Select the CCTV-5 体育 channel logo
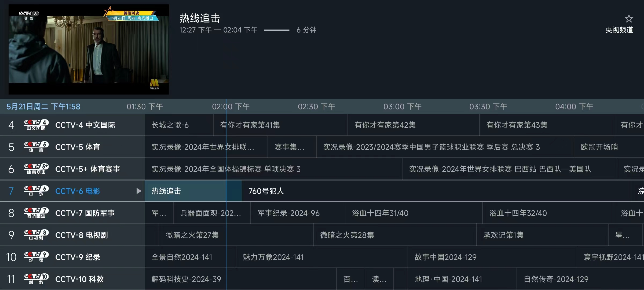This screenshot has width=644, height=290. [x=36, y=147]
